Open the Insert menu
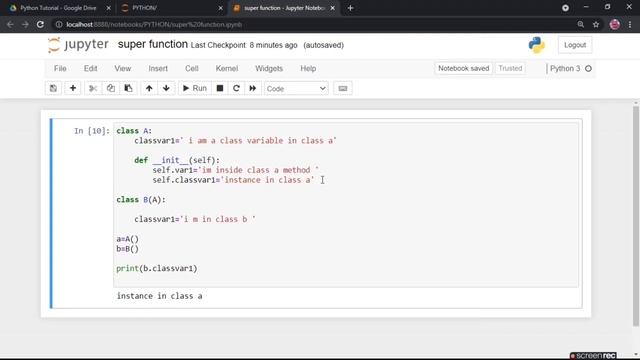Image resolution: width=640 pixels, height=360 pixels. pos(158,69)
